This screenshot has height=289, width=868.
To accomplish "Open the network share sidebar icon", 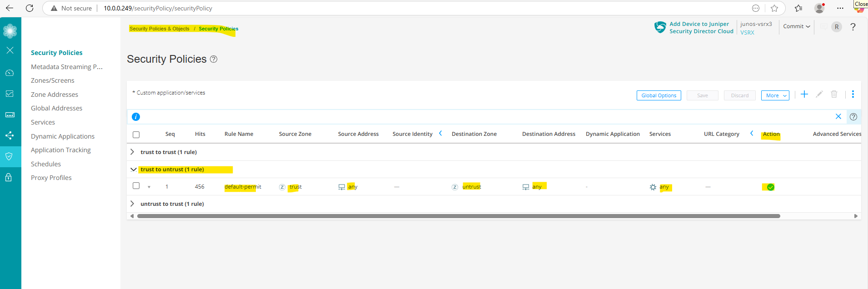I will pyautogui.click(x=10, y=135).
